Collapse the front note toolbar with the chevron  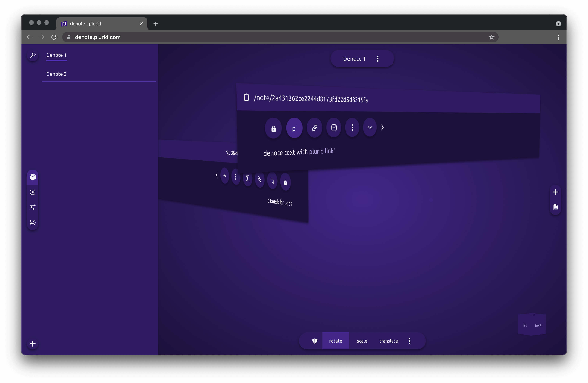click(x=382, y=127)
